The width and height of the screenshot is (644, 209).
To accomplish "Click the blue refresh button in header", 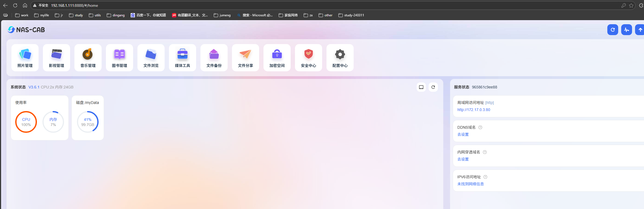I will 612,30.
